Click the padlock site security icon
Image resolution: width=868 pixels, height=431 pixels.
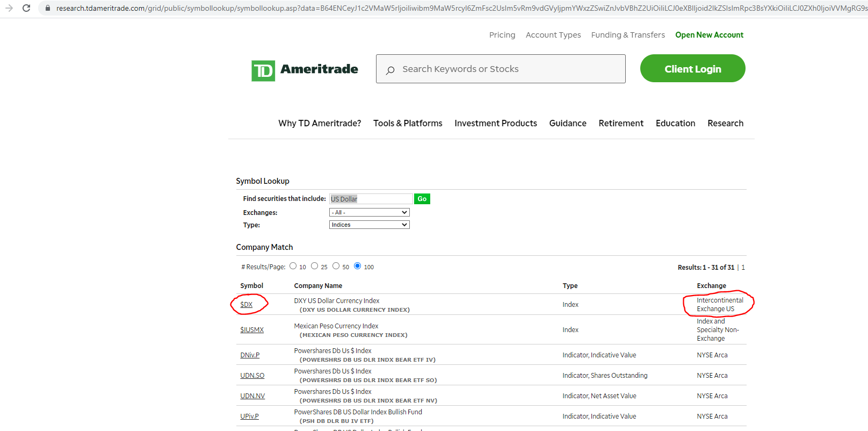click(x=48, y=8)
